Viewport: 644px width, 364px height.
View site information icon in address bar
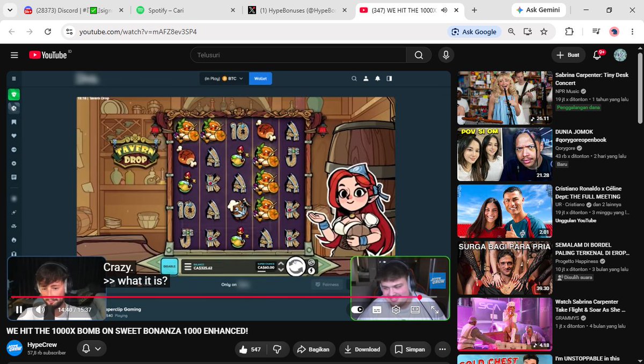(69, 32)
